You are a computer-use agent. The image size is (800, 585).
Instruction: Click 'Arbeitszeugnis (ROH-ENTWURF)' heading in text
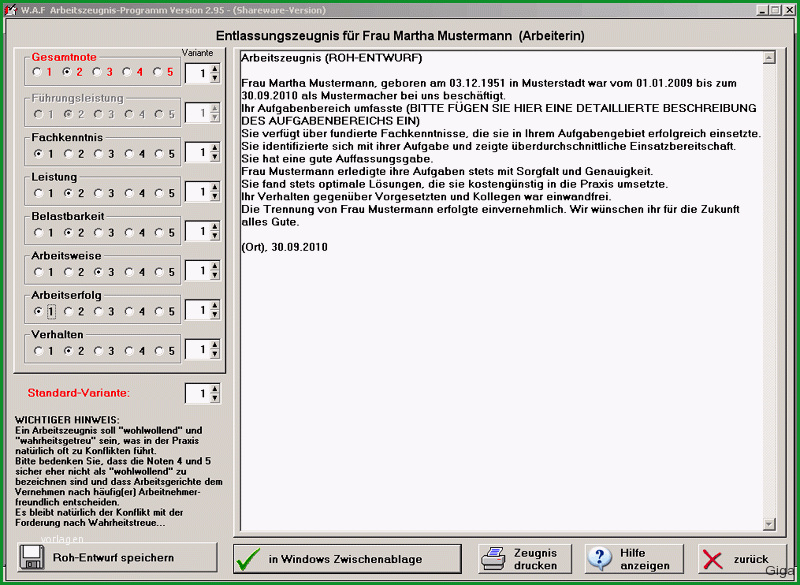tap(332, 58)
